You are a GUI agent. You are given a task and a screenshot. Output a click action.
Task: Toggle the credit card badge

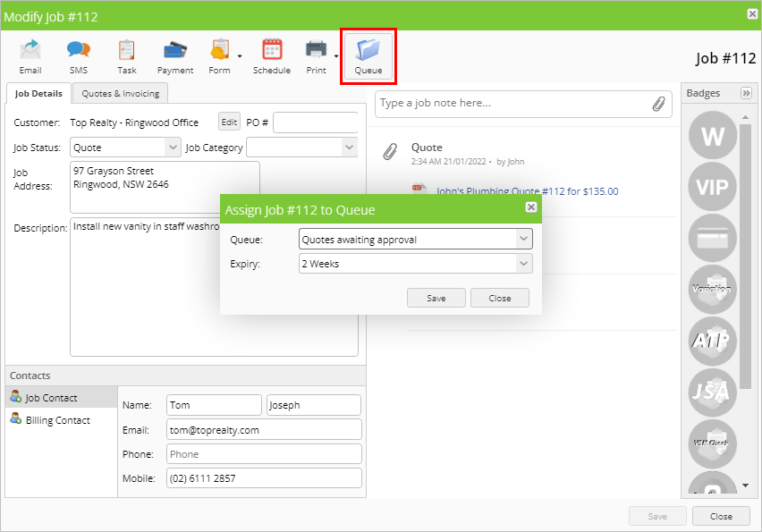(713, 238)
